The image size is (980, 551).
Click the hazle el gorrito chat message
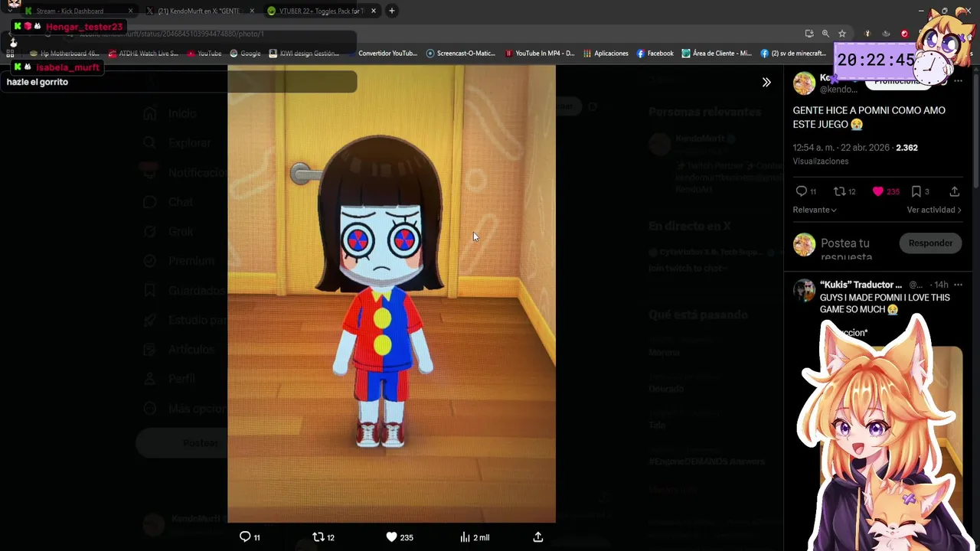(x=38, y=82)
